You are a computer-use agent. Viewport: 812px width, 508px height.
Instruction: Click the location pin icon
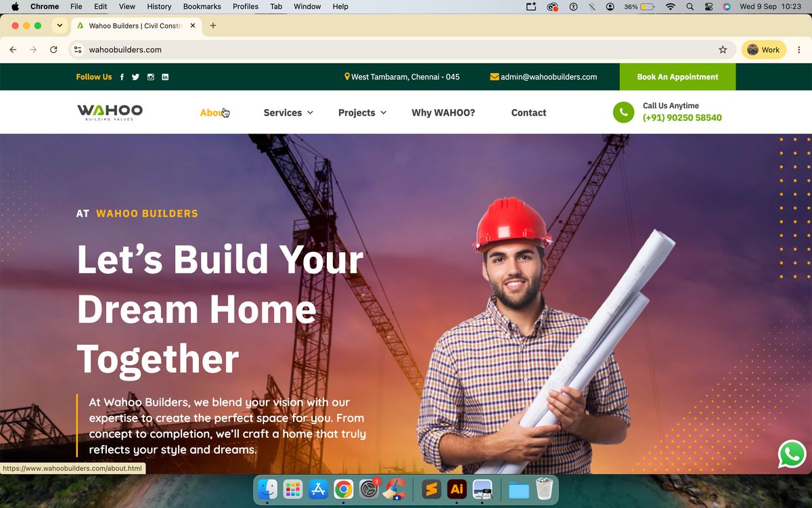(347, 77)
